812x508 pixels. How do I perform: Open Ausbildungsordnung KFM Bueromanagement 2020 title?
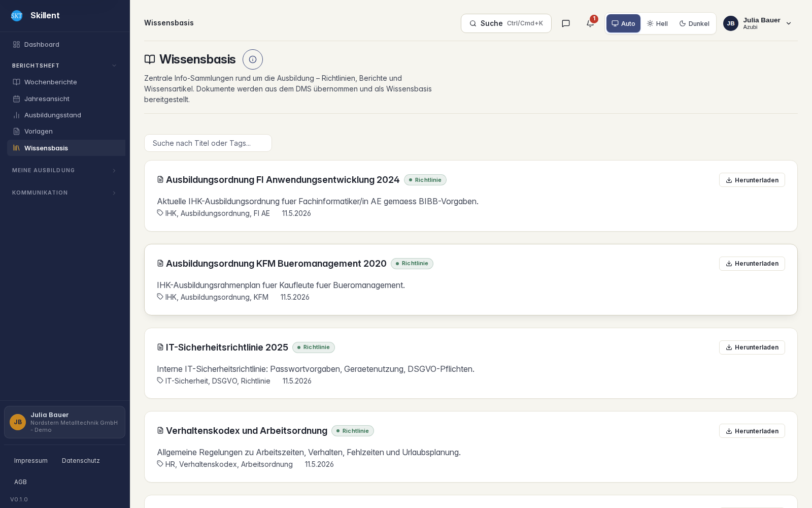tap(276, 264)
